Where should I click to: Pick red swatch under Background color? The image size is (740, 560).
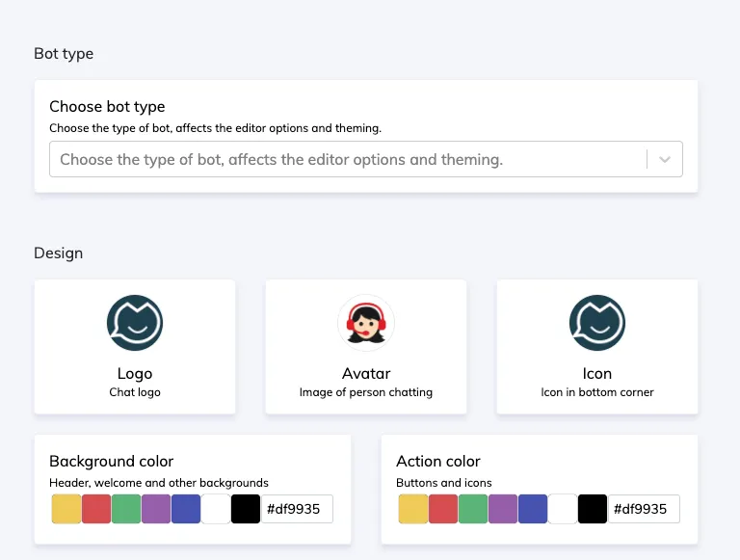96,509
